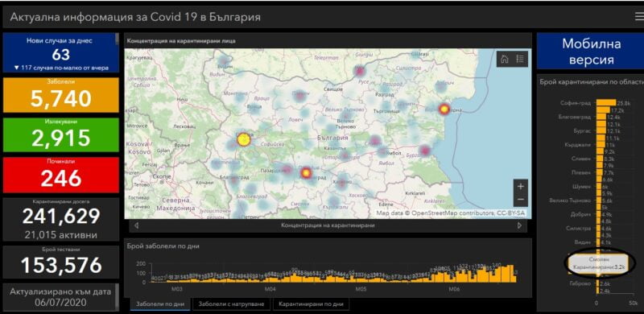The width and height of the screenshot is (644, 314).
Task: Click the Концентрация на карантинирани carousel caption
Action: tap(328, 225)
